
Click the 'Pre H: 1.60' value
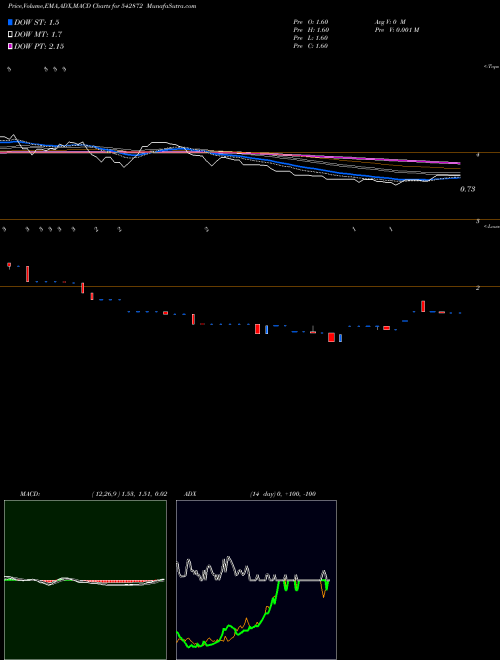coord(311,30)
